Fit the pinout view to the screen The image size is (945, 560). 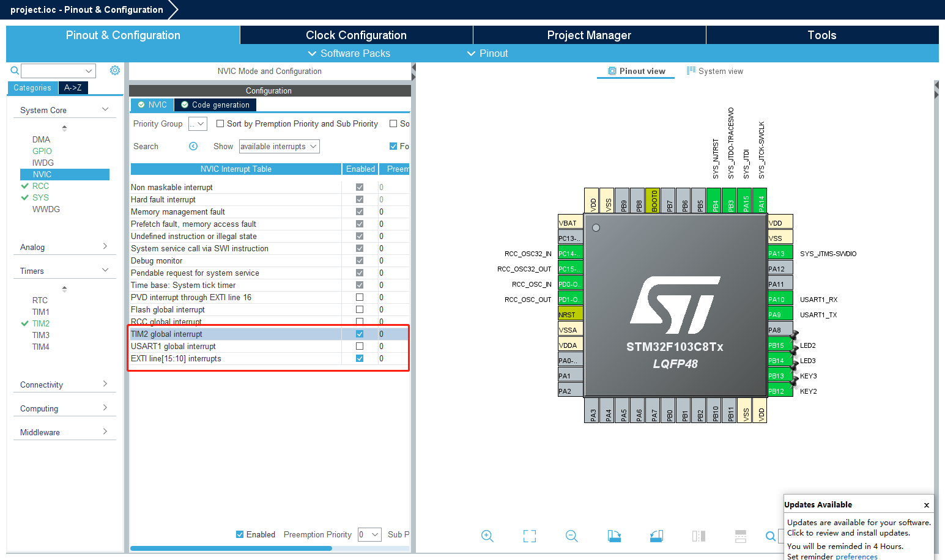click(530, 536)
